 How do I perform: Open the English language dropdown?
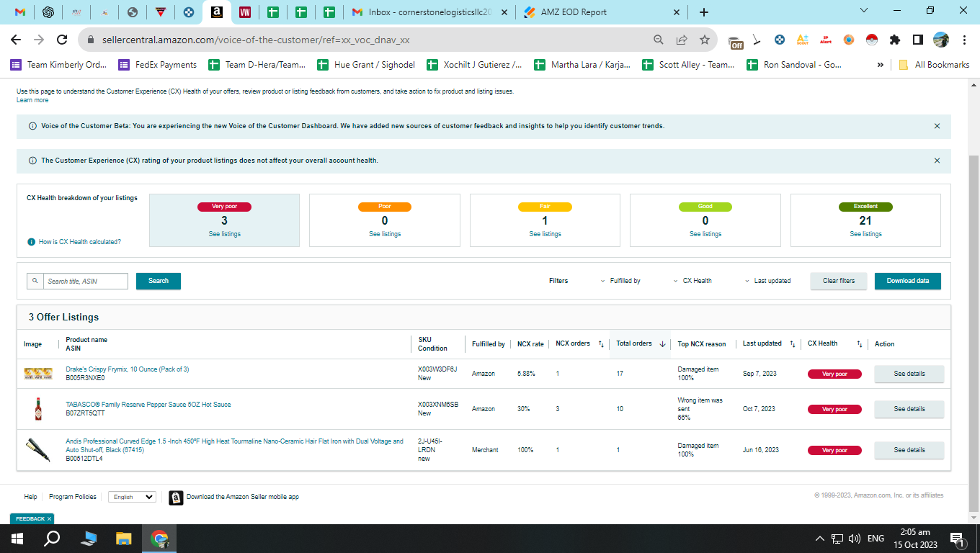(x=132, y=497)
